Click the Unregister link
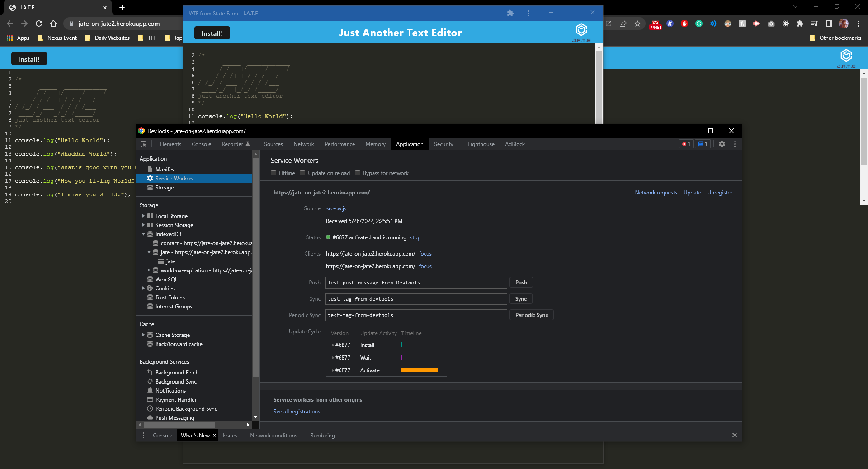The width and height of the screenshot is (868, 469). pos(719,192)
